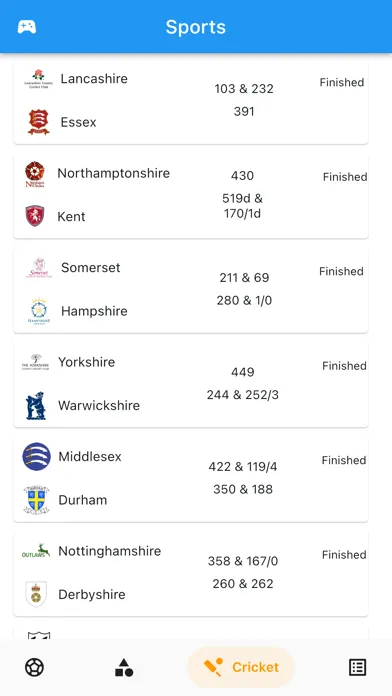This screenshot has height=696, width=392.
Task: Tap the game controller icon in header
Action: (x=27, y=27)
